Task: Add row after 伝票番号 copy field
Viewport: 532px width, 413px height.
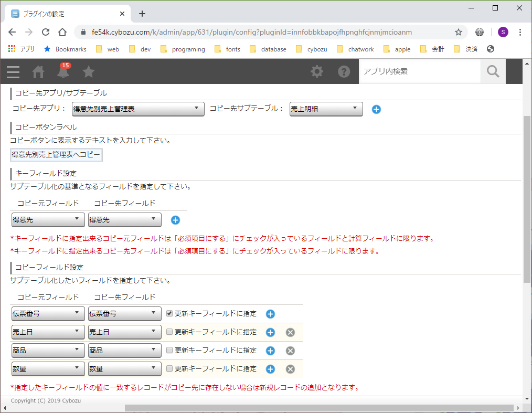Action: tap(270, 314)
